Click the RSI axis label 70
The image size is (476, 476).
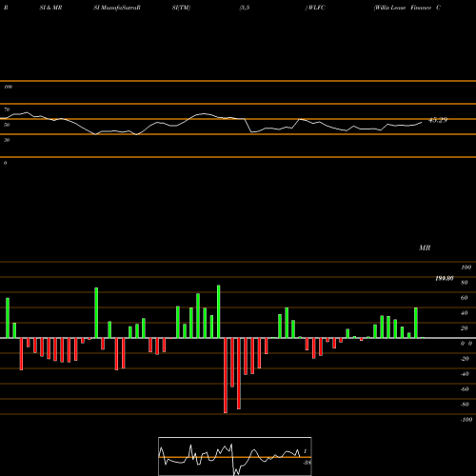pos(7,109)
